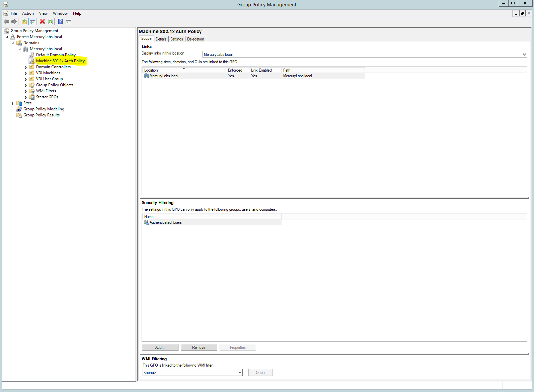Click the red Delete X icon
Screen dimensions: 534x392
(x=43, y=22)
